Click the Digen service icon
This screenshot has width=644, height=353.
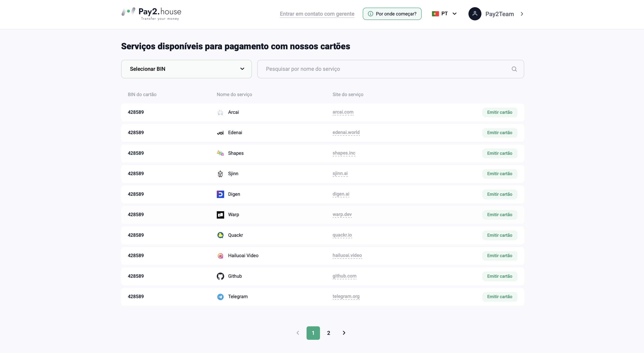pyautogui.click(x=220, y=194)
